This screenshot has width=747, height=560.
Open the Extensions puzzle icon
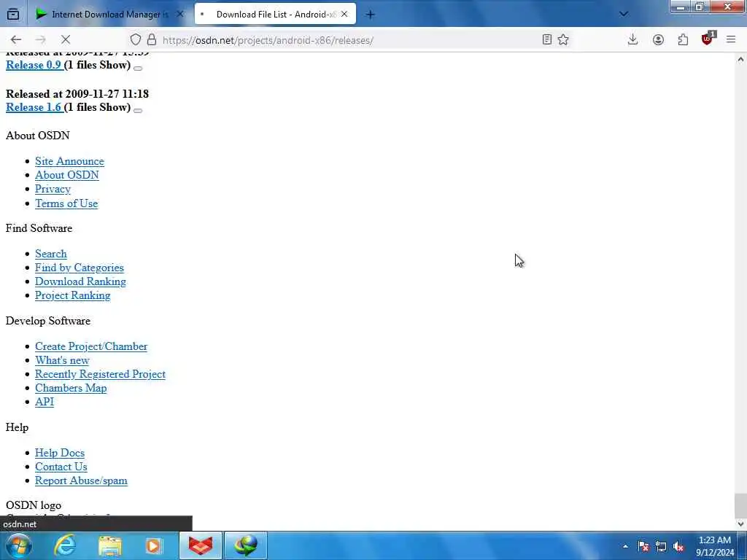683,39
